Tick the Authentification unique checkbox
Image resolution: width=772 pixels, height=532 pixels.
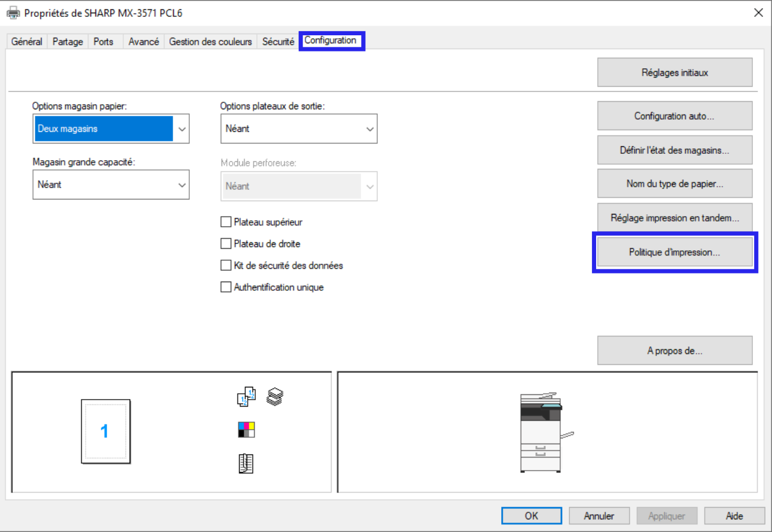click(x=226, y=287)
